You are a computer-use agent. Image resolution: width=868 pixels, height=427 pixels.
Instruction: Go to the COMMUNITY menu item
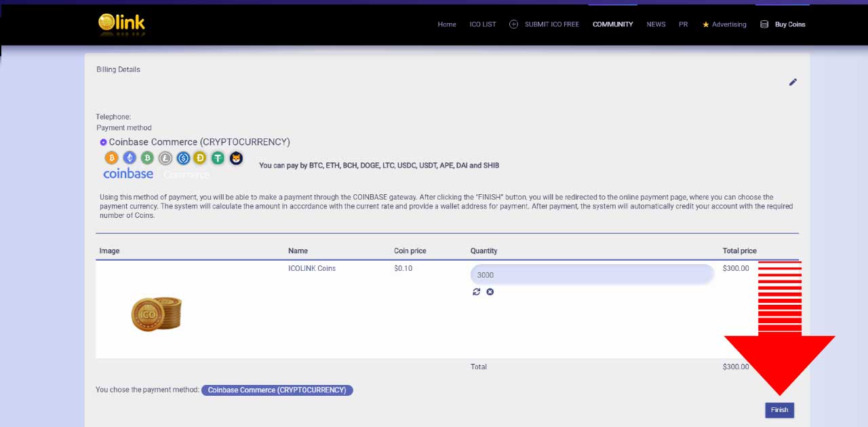[x=612, y=24]
